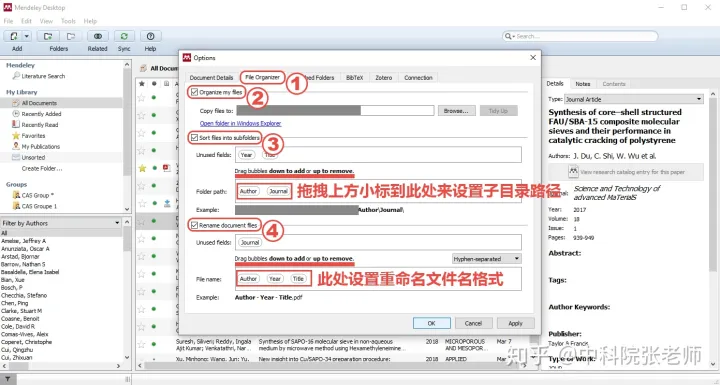Open the Add button dropdown arrow
720x385 pixels.
26,36
